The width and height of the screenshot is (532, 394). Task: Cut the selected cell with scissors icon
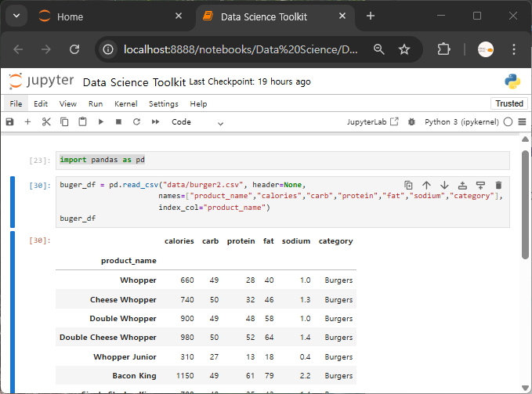tap(46, 121)
